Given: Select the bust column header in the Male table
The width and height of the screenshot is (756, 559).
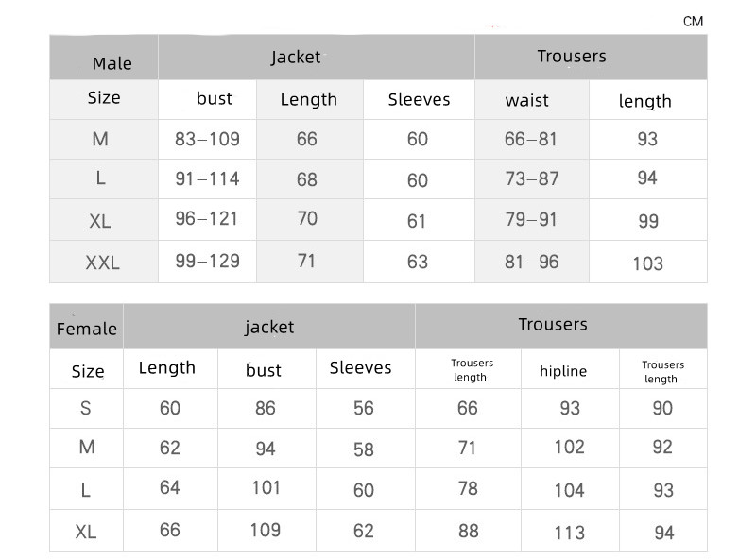Looking at the screenshot, I should point(214,98).
